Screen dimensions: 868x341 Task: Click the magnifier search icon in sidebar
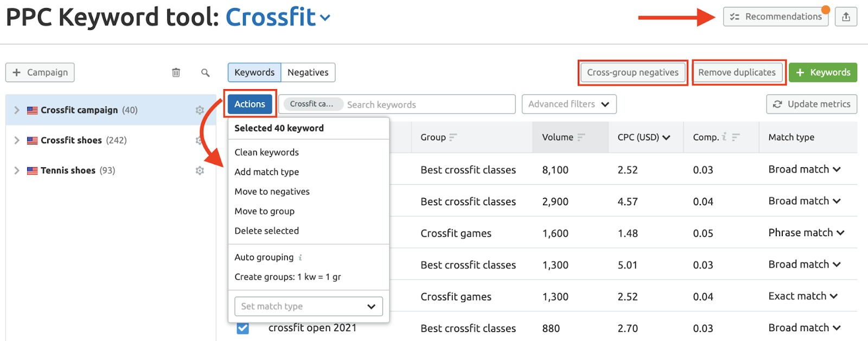[205, 72]
